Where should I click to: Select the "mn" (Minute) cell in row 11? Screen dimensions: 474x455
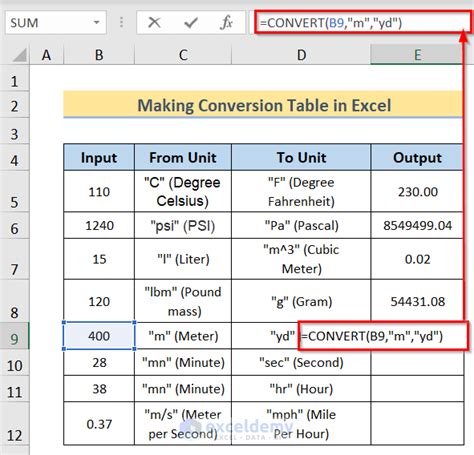(x=183, y=389)
